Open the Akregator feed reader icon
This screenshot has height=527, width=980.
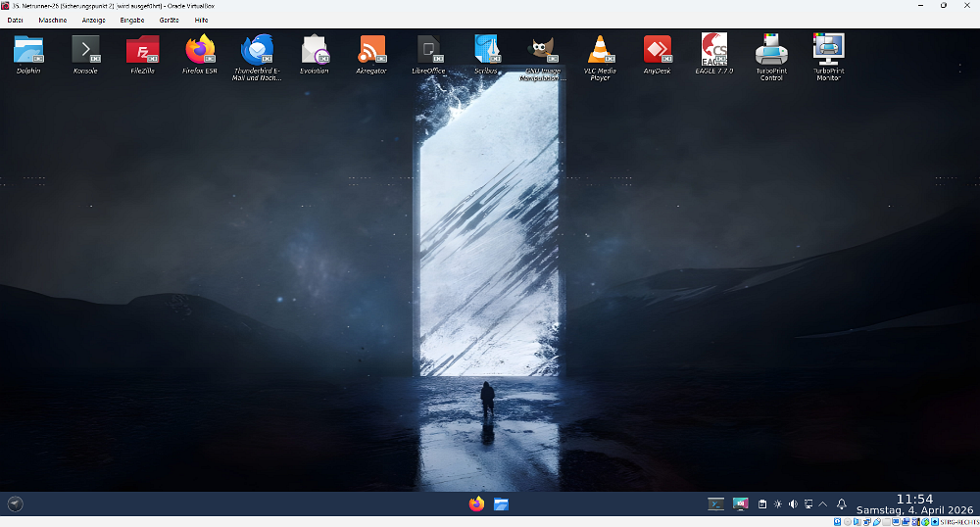click(371, 50)
